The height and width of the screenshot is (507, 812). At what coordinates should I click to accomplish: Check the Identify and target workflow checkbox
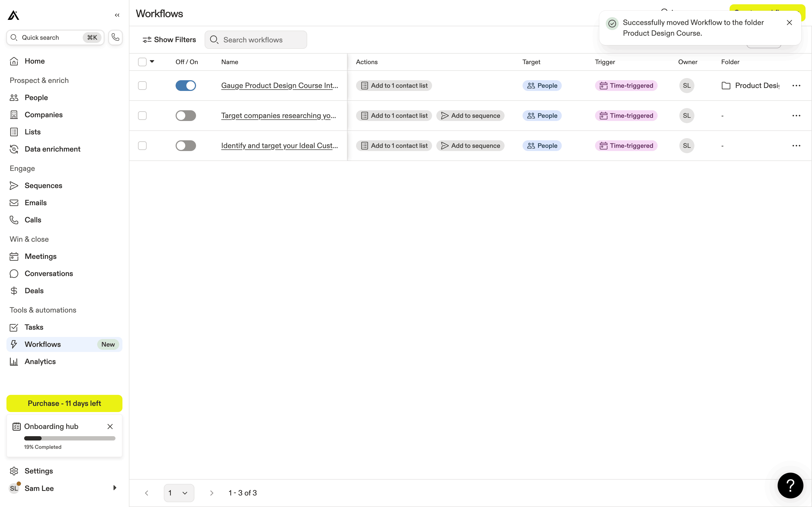tap(142, 145)
